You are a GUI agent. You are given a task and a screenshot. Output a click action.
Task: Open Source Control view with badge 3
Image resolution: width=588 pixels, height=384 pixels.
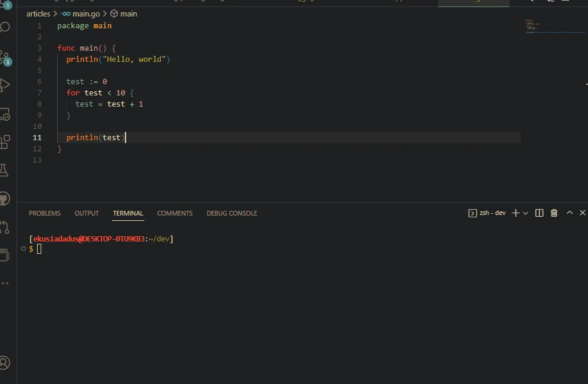tap(5, 58)
